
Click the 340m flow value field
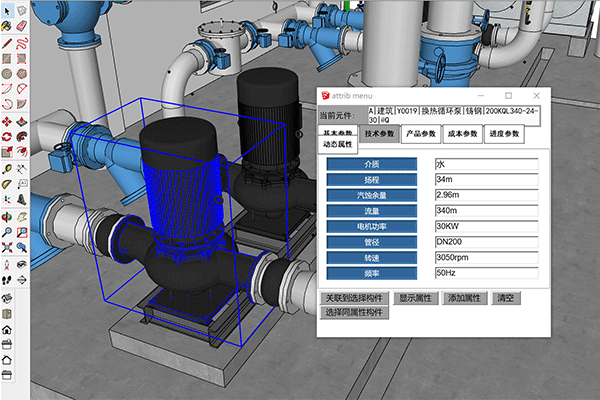click(487, 211)
